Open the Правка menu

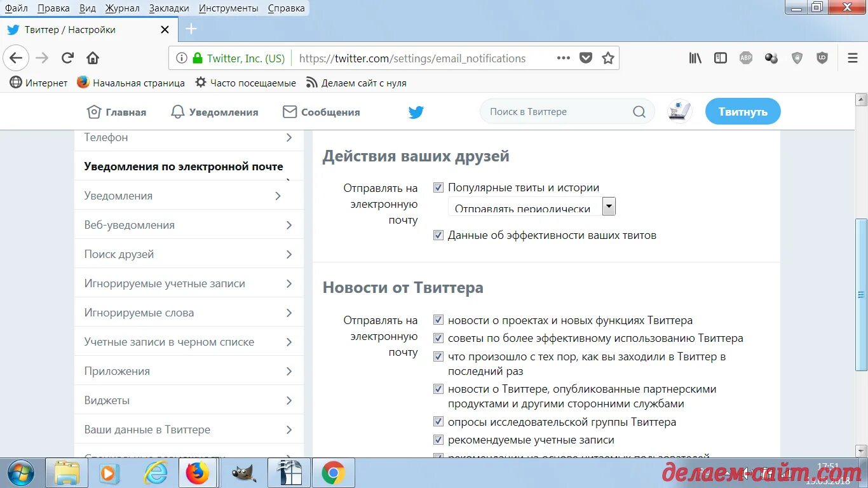click(53, 8)
